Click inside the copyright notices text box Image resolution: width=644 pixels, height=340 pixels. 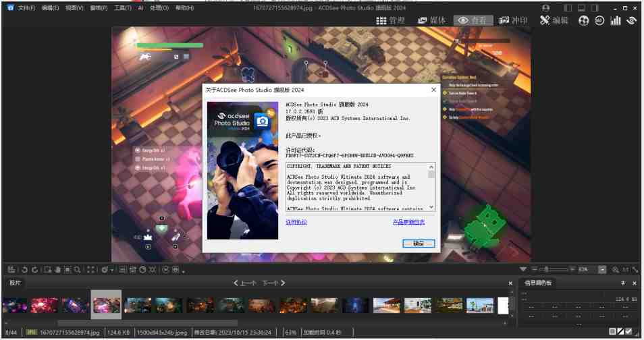click(357, 187)
